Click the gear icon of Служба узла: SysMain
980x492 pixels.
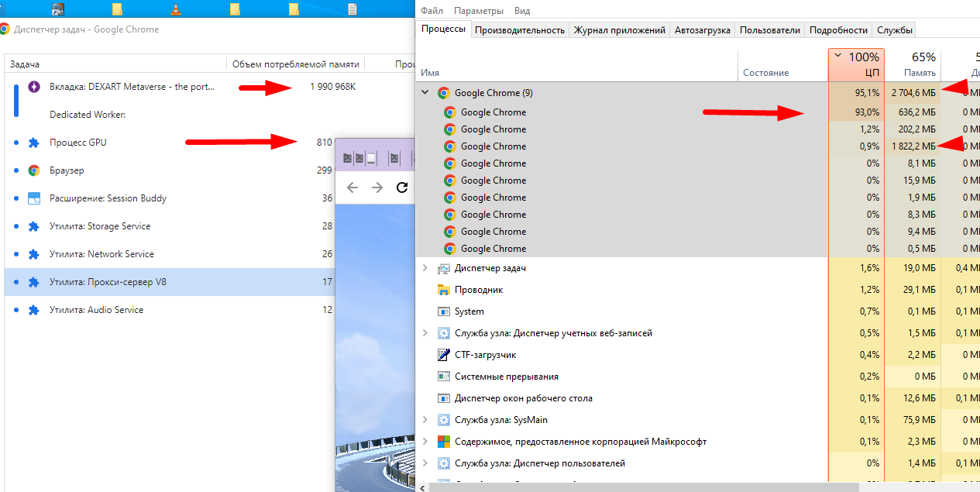444,420
